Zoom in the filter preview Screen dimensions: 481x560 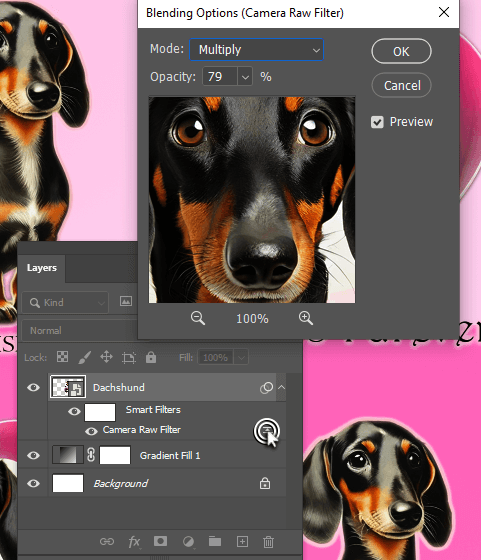[x=306, y=318]
